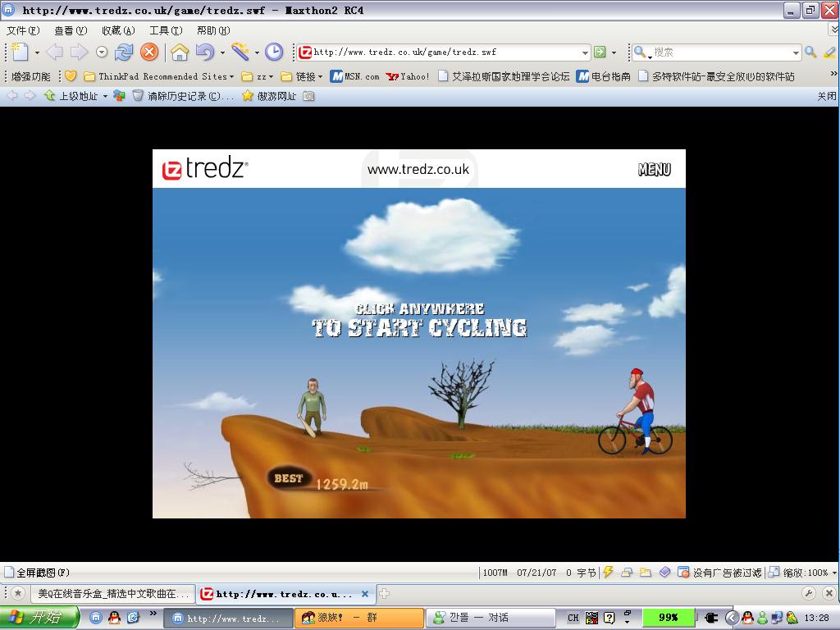
Task: Click the search magnifier button right of search box
Action: click(x=810, y=52)
